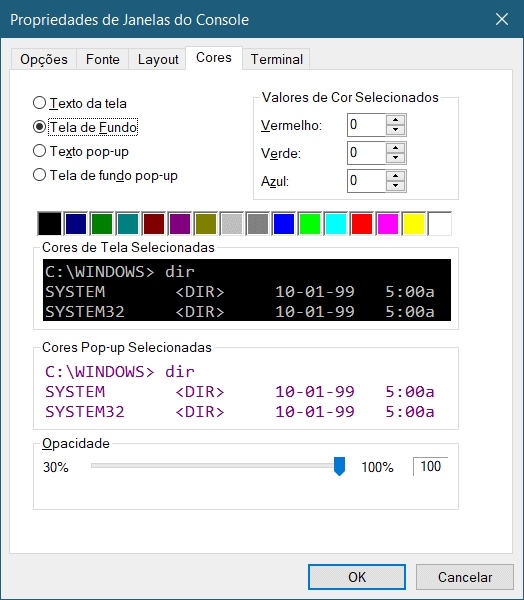Click the black screen colors preview
Image resolution: width=524 pixels, height=600 pixels.
coord(247,290)
